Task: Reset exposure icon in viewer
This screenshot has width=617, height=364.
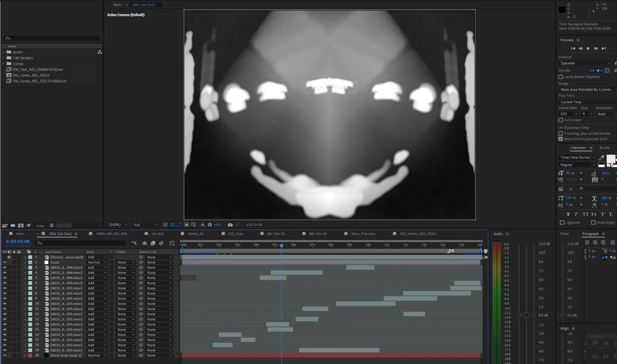Action: pos(210,225)
